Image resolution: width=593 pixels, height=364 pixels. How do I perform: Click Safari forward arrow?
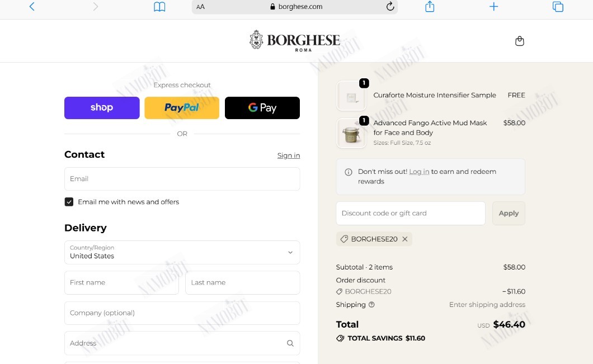click(x=95, y=6)
